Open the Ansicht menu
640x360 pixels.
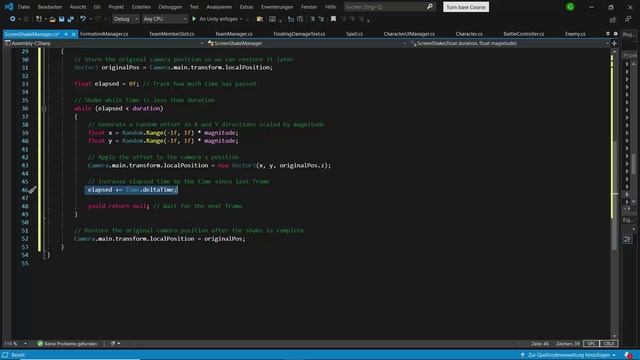pos(78,7)
